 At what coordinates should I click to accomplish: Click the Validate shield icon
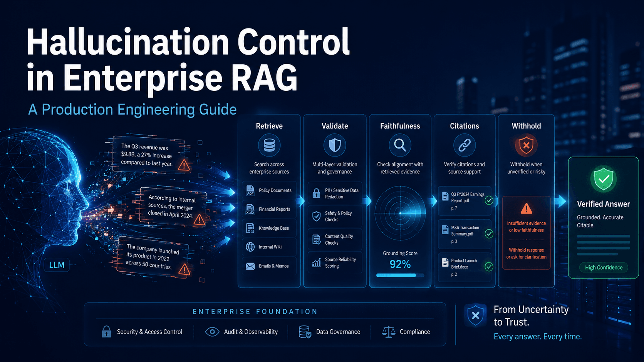(x=335, y=145)
